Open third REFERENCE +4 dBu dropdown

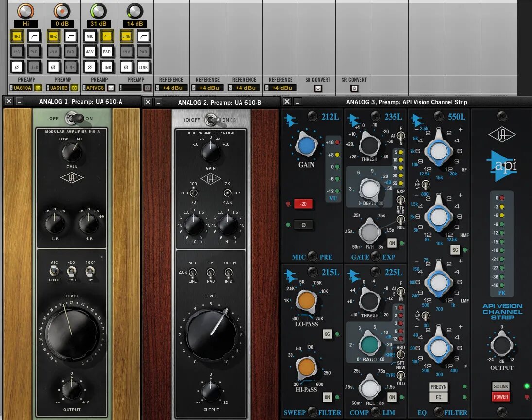point(244,88)
